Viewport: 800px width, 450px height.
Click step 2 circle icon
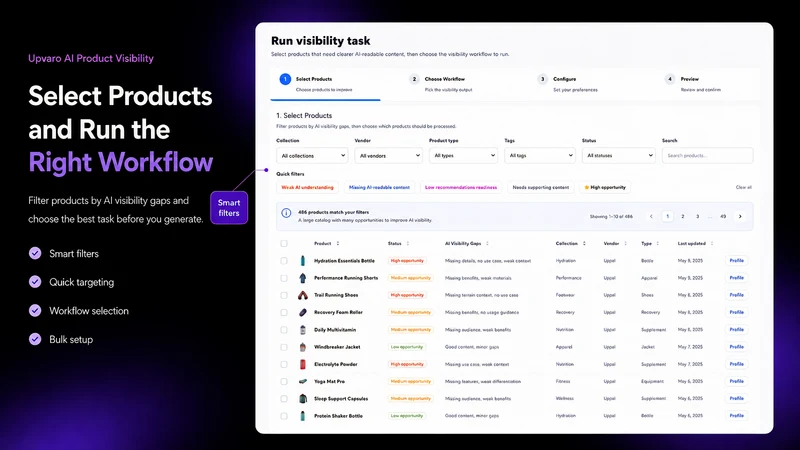click(x=414, y=79)
